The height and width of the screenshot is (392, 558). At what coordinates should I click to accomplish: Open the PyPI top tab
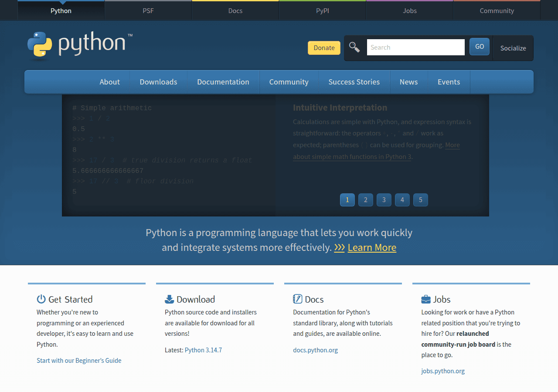click(x=323, y=10)
